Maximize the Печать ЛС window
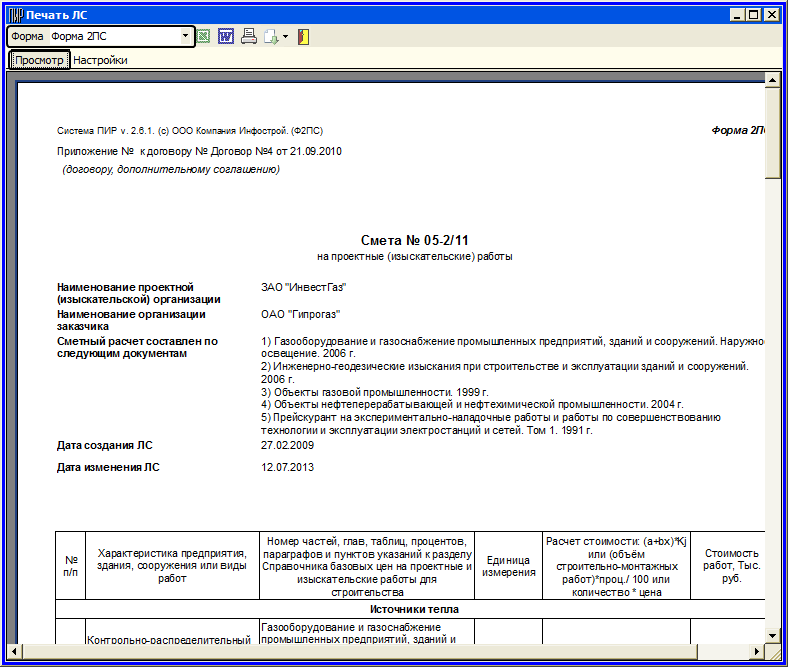 pyautogui.click(x=755, y=15)
